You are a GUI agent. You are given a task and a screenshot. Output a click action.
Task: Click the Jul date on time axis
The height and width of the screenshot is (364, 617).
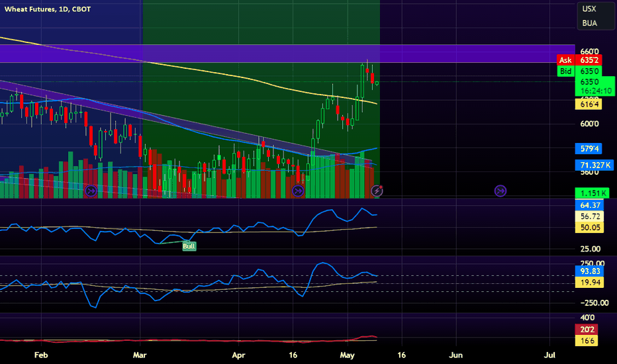pyautogui.click(x=549, y=355)
